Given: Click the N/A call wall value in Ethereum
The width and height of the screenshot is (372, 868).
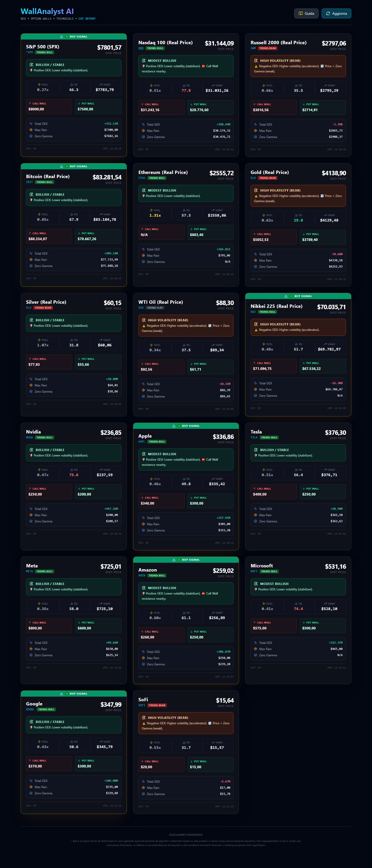Looking at the screenshot, I should coord(144,235).
